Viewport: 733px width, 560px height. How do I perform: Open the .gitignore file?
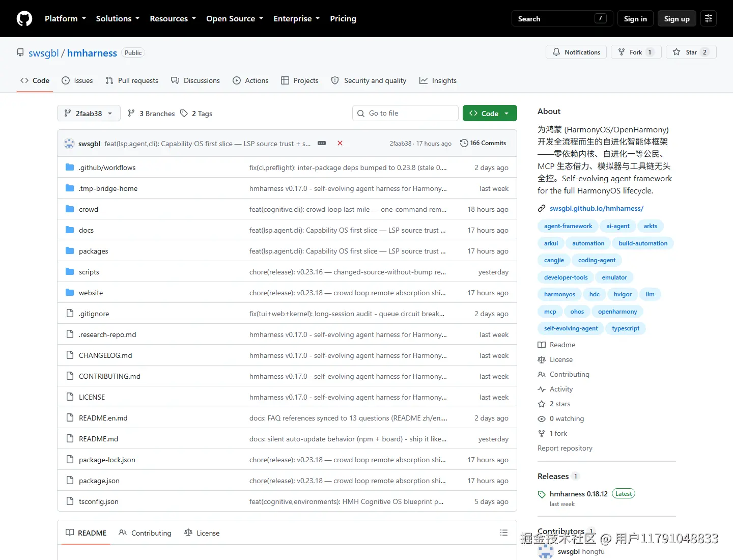click(94, 314)
